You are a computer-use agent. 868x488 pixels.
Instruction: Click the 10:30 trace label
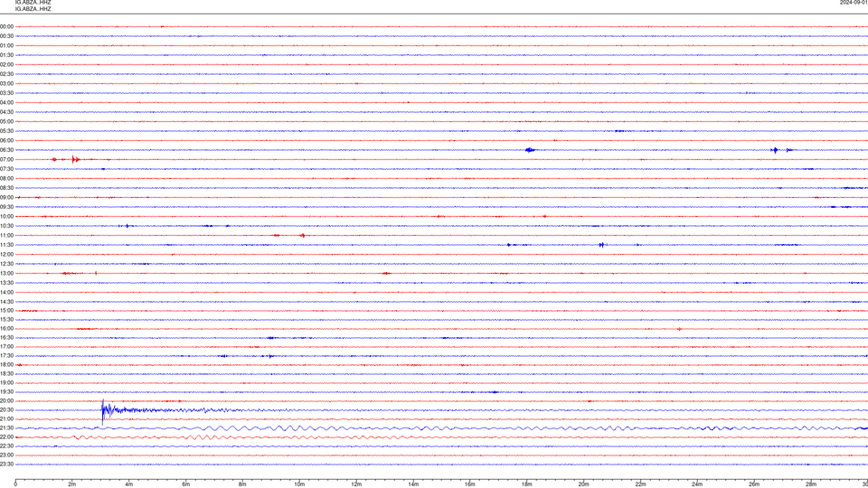[6, 226]
